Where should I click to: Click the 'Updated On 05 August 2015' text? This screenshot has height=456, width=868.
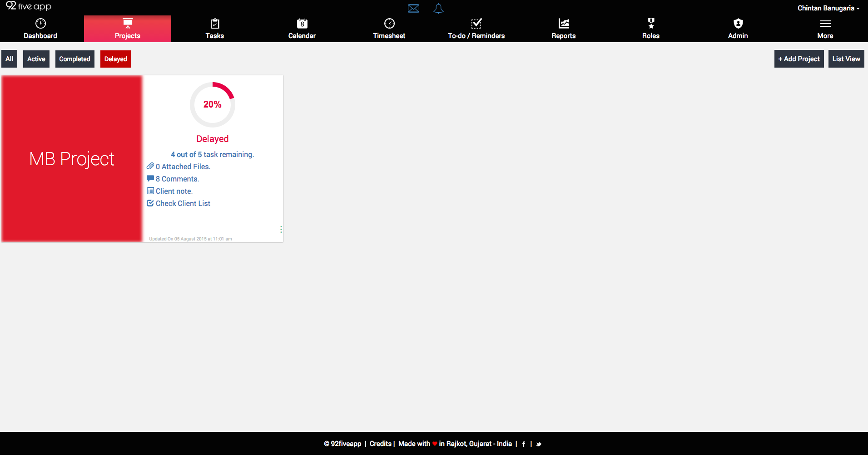(190, 239)
